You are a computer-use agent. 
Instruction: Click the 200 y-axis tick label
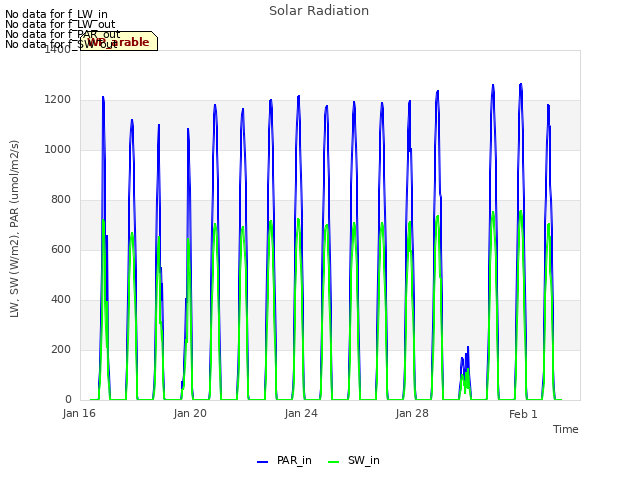click(61, 349)
